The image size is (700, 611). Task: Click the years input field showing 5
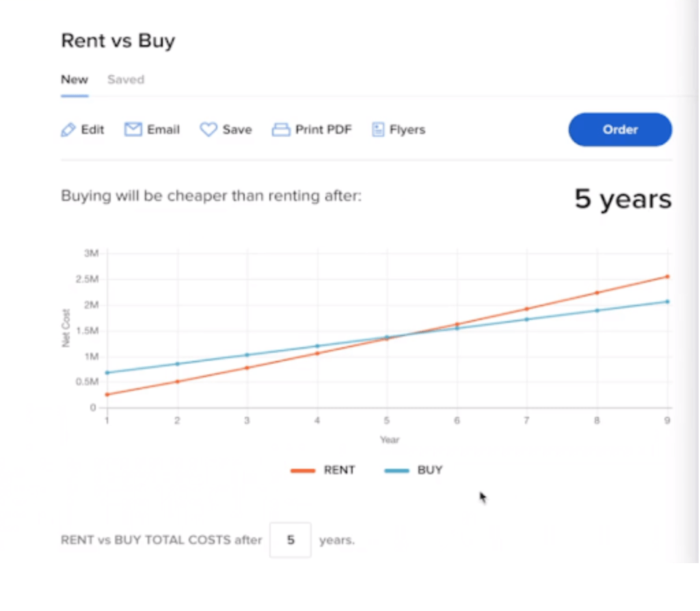pos(290,540)
